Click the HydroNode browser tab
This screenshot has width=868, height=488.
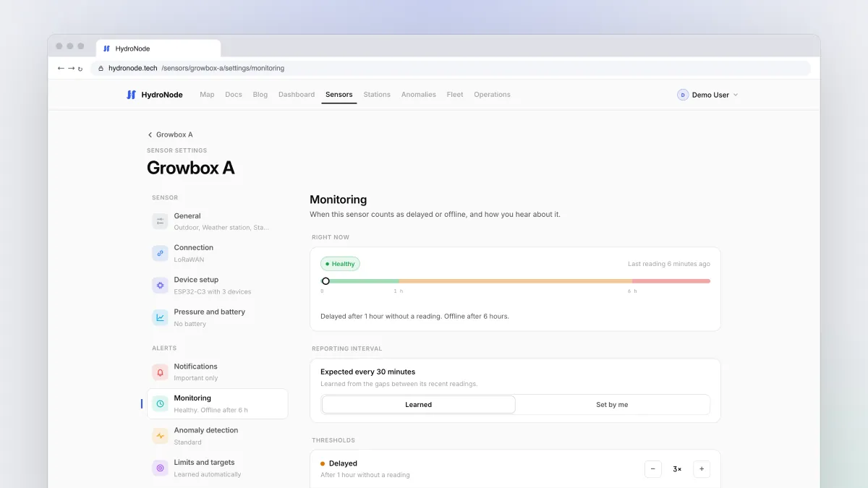(158, 48)
